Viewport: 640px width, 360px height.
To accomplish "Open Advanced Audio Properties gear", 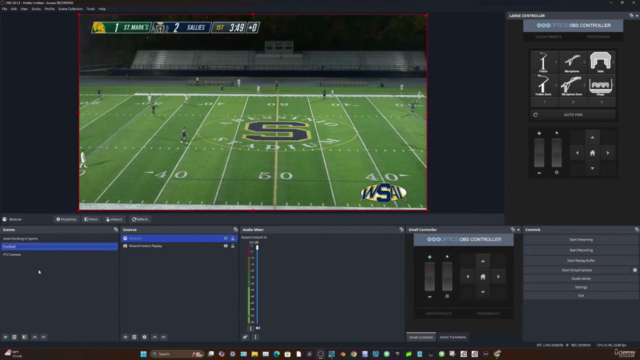I will pyautogui.click(x=245, y=337).
